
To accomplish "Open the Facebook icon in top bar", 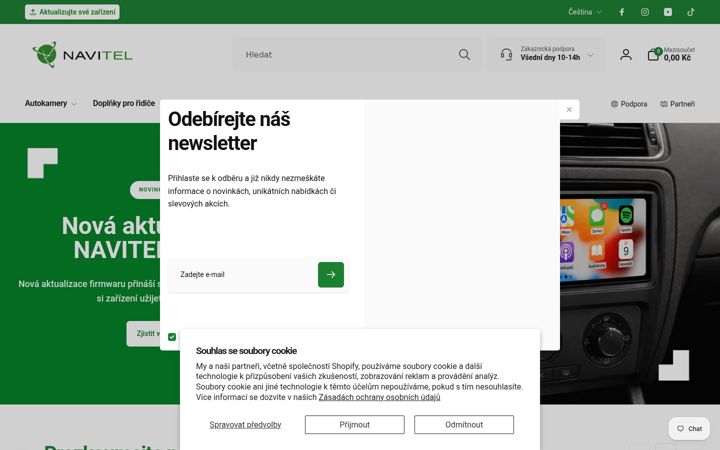I will coord(621,12).
